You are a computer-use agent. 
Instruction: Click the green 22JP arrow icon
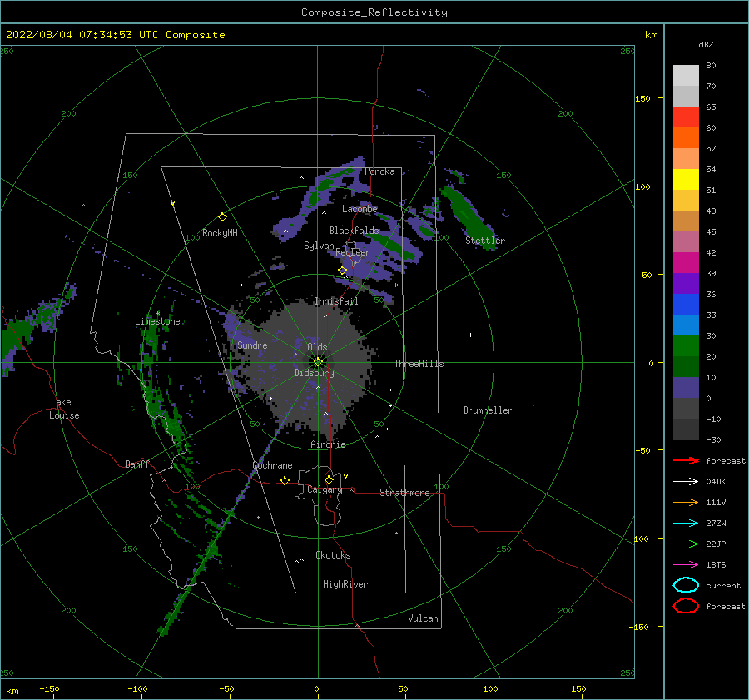point(686,544)
